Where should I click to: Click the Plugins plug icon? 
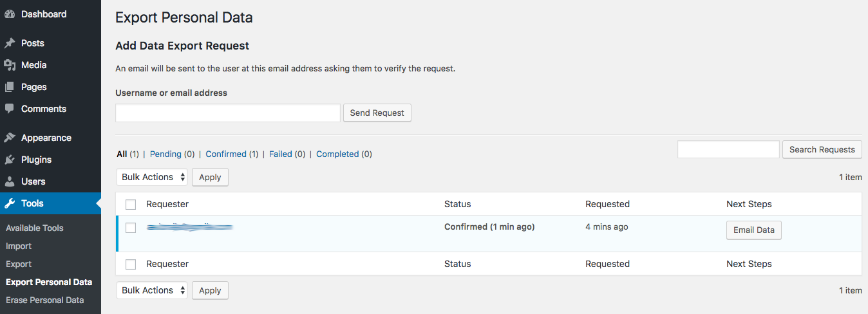pos(10,160)
